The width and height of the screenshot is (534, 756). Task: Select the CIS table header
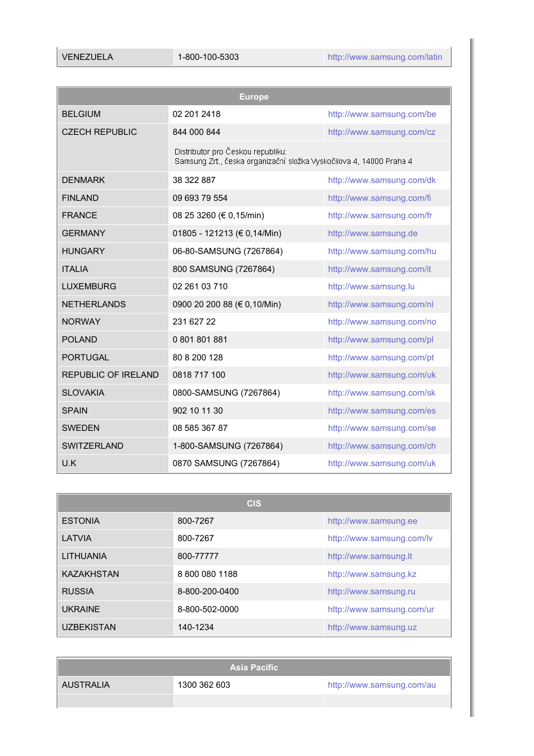pyautogui.click(x=254, y=504)
